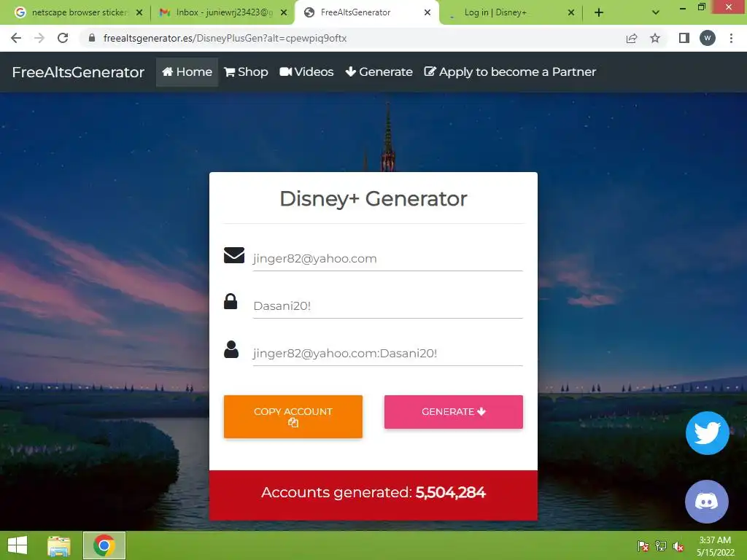
Task: Open the browser side panel icon
Action: [684, 38]
